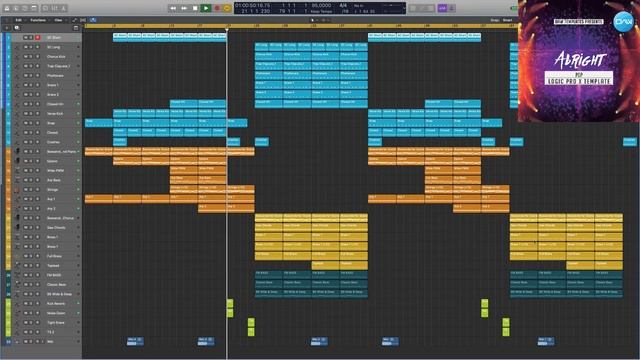Click the red Record transport button

pos(217,8)
